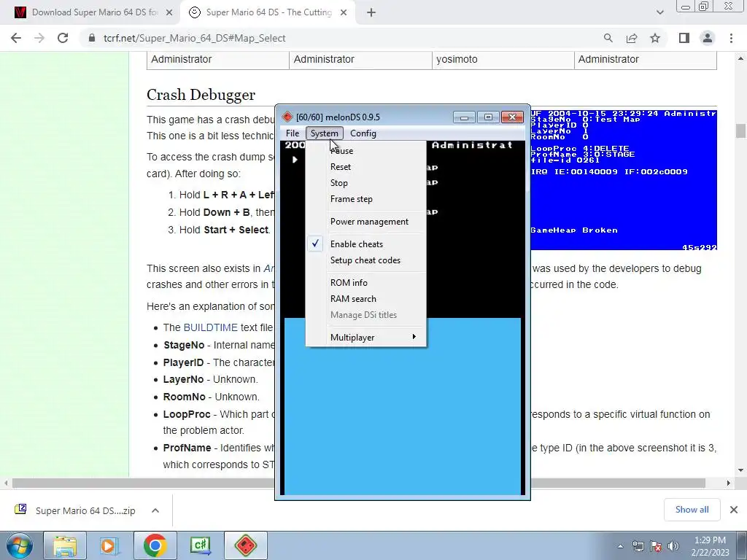
Task: Open the melonDS Config menu
Action: [x=363, y=133]
